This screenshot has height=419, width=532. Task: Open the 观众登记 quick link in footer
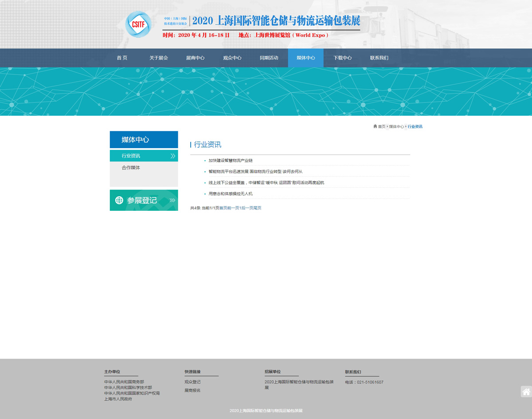192,382
